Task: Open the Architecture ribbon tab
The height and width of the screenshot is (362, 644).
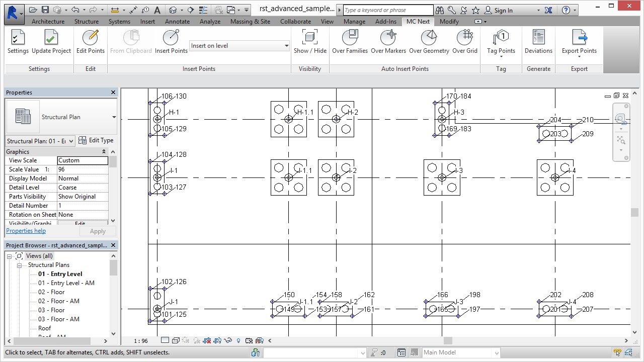Action: [x=48, y=22]
